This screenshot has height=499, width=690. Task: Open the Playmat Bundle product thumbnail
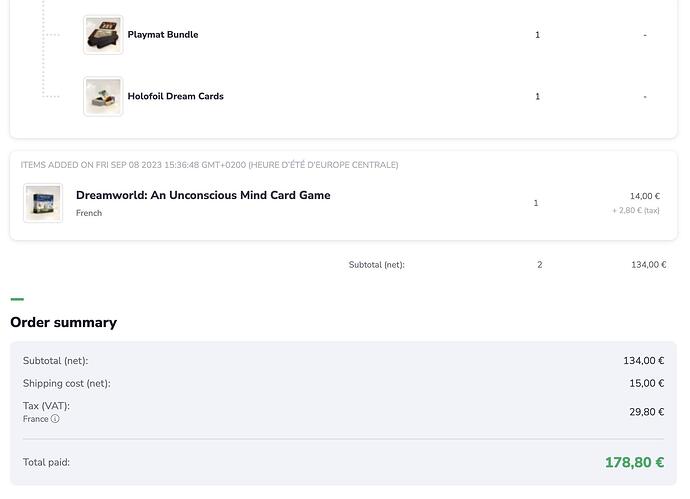tap(103, 35)
